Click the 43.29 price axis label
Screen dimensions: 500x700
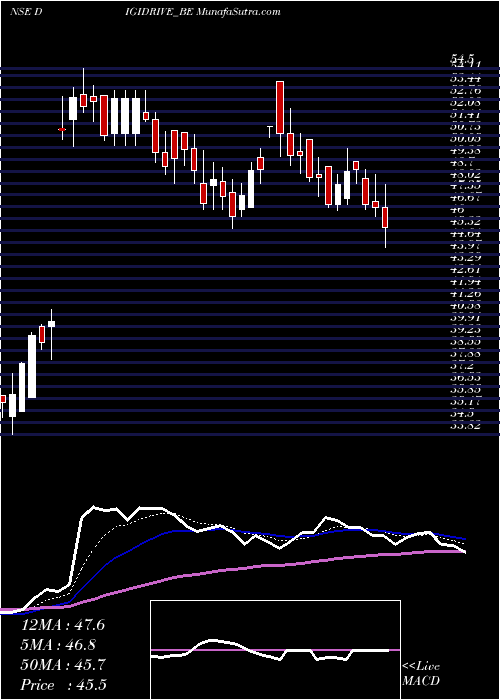click(x=465, y=258)
